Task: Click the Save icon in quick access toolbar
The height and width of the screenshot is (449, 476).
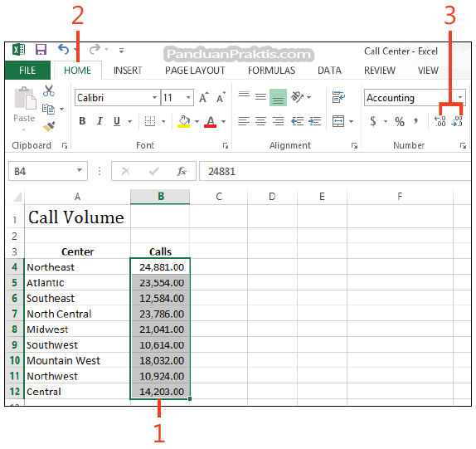Action: [41, 49]
